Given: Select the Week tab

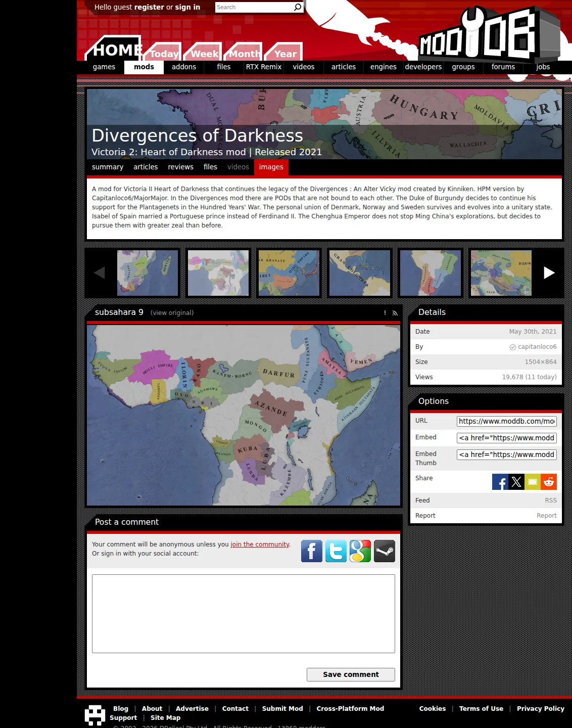Looking at the screenshot, I should [204, 53].
